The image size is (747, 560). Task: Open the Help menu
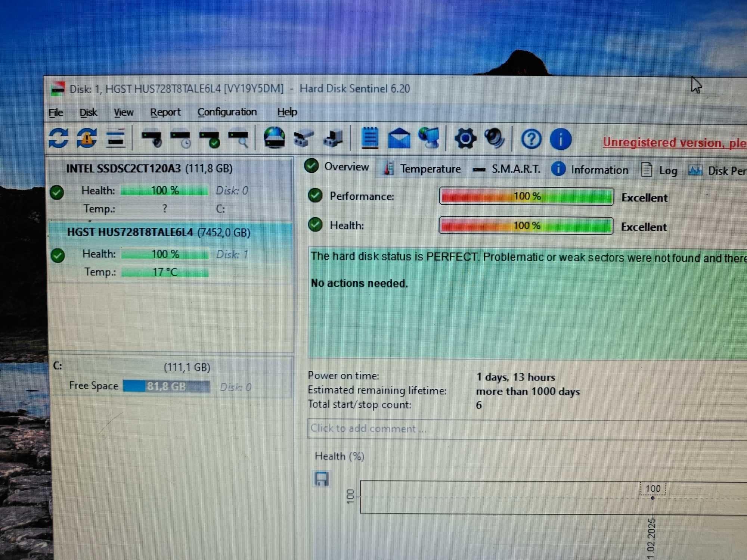point(287,112)
